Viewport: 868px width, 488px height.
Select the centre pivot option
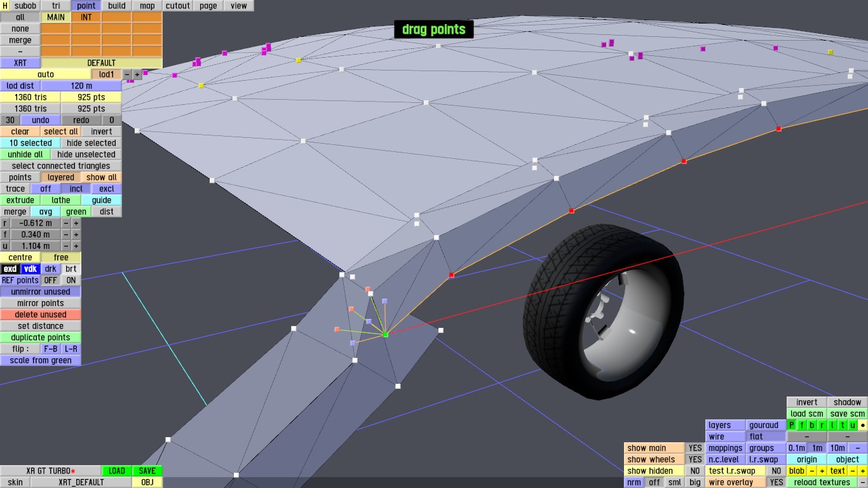[x=20, y=257]
